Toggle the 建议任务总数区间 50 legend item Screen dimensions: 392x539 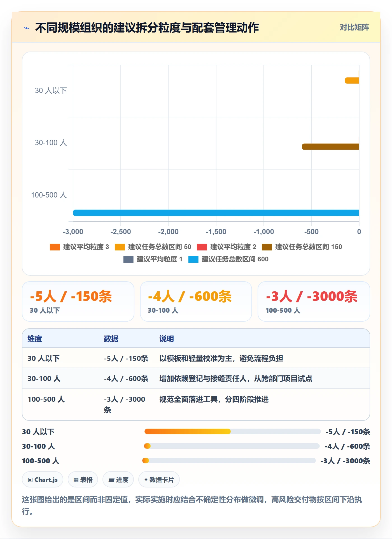coord(153,247)
